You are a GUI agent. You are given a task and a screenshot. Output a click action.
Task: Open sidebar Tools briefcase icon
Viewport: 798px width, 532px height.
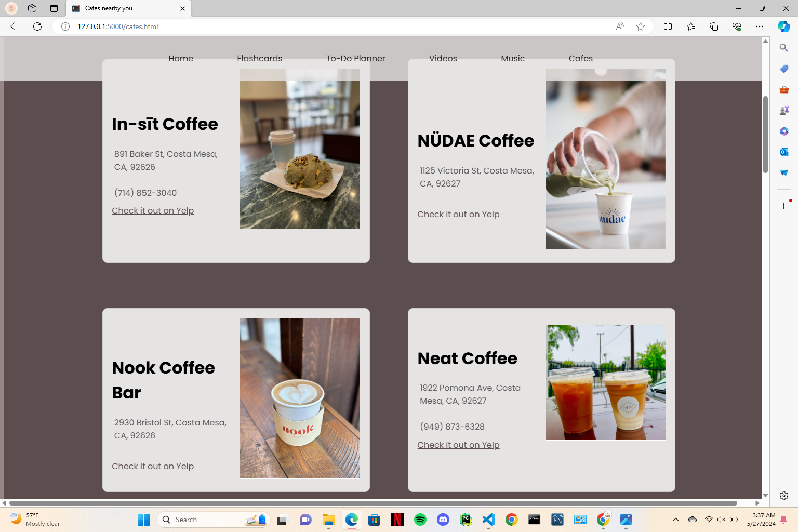[x=784, y=89]
